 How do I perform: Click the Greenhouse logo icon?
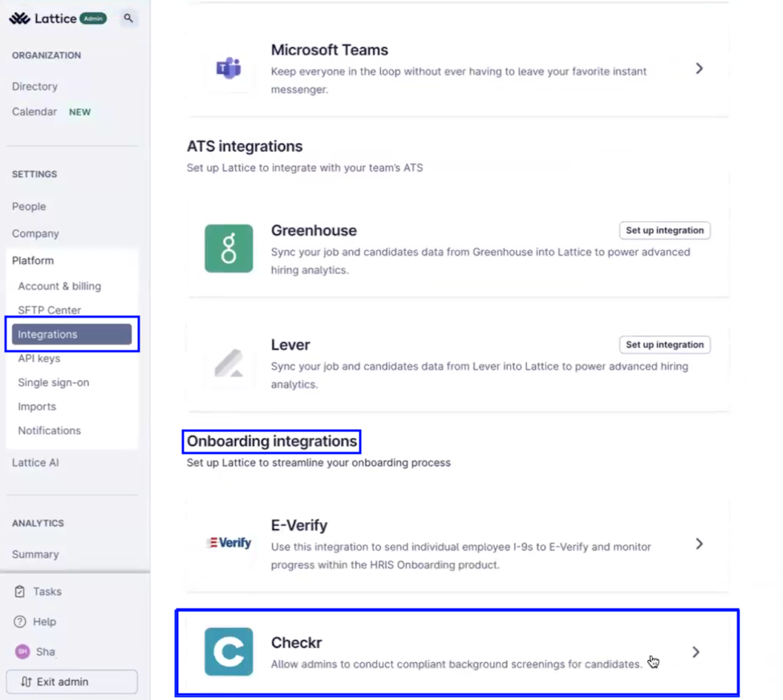229,249
